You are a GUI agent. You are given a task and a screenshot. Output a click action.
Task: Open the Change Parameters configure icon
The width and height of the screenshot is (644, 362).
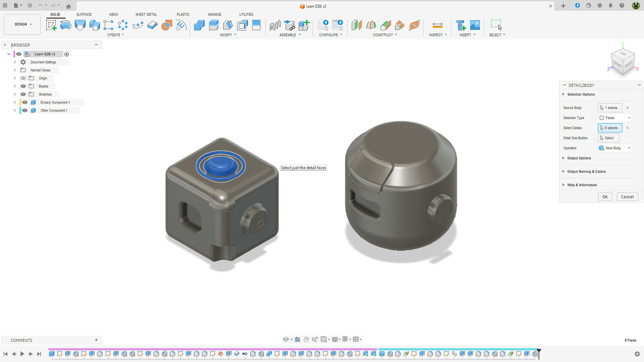tap(323, 25)
